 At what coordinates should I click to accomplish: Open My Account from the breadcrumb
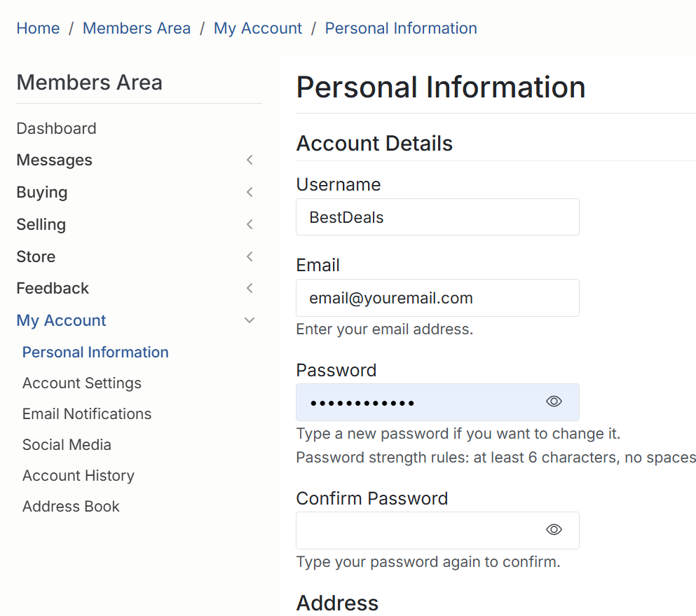(x=258, y=28)
